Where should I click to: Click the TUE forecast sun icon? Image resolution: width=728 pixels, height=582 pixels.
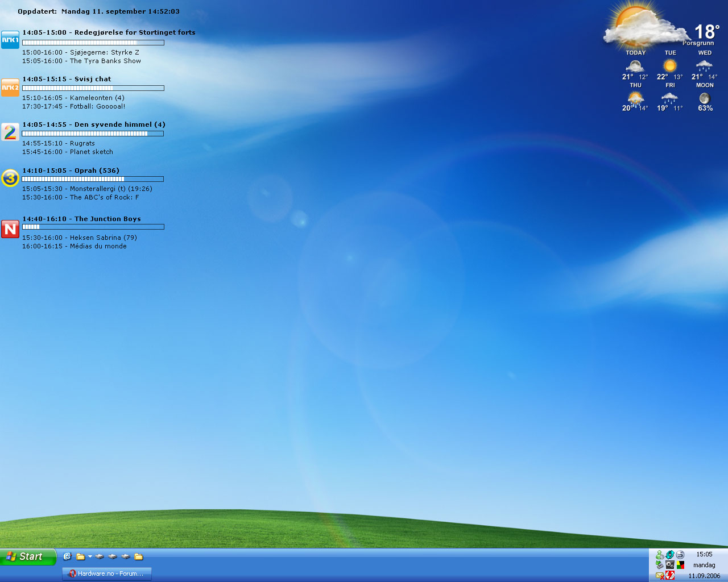pyautogui.click(x=670, y=65)
